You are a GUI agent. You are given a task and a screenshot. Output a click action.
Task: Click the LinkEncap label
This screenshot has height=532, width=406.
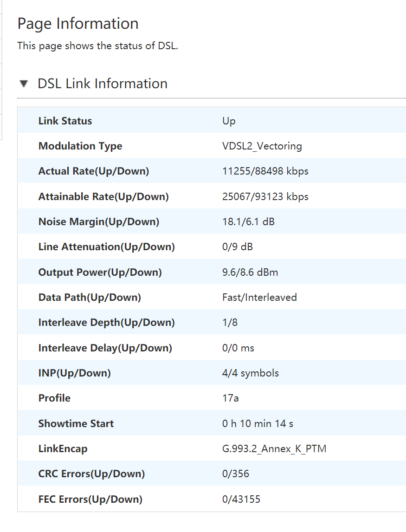pyautogui.click(x=63, y=448)
